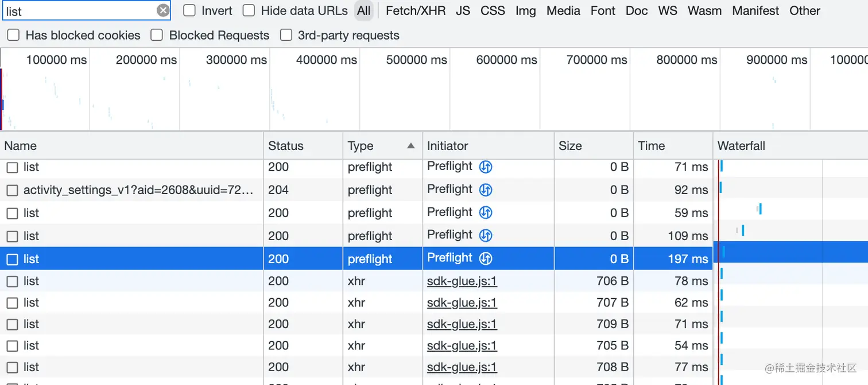Screen dimensions: 868x385
Task: Click the 500000 ms mark on timeline overview
Action: coord(416,60)
